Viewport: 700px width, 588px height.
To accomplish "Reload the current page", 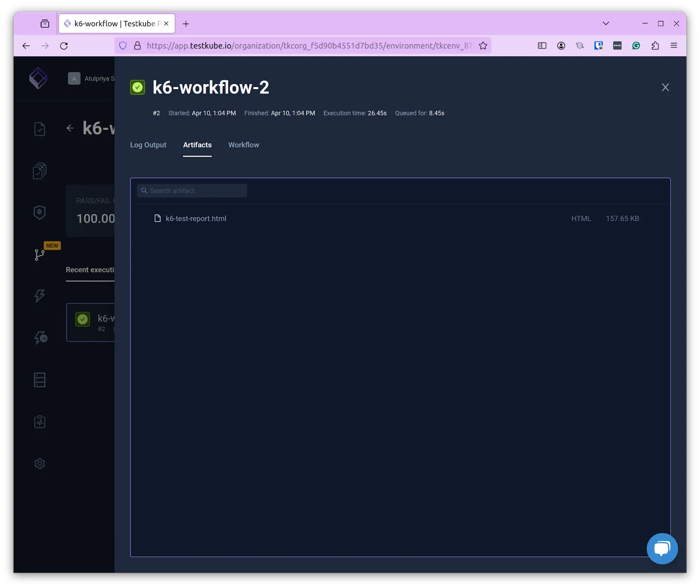I will (64, 45).
